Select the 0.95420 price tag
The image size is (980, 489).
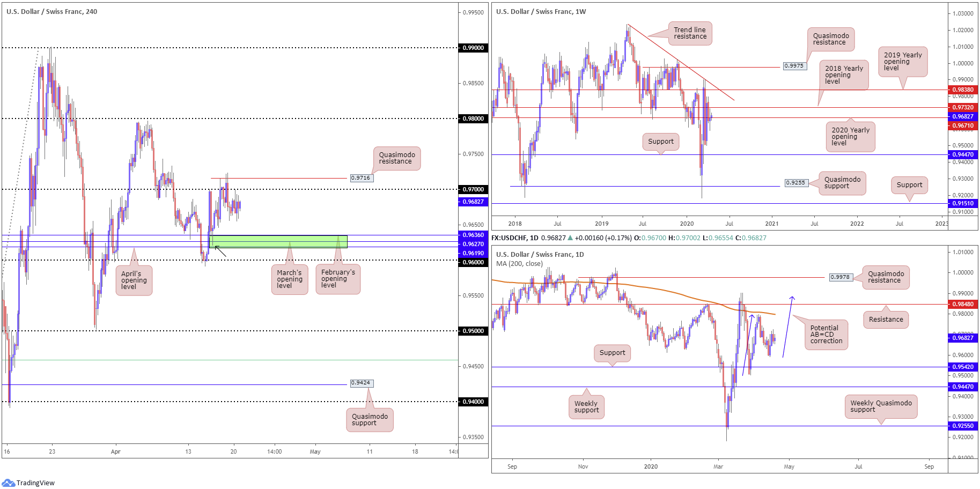tap(963, 367)
